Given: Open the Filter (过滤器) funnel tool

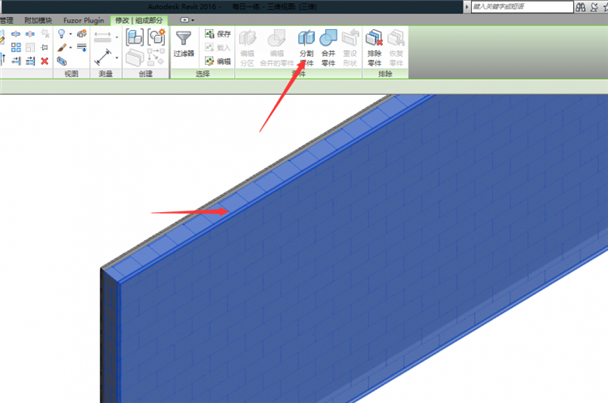Looking at the screenshot, I should (184, 44).
